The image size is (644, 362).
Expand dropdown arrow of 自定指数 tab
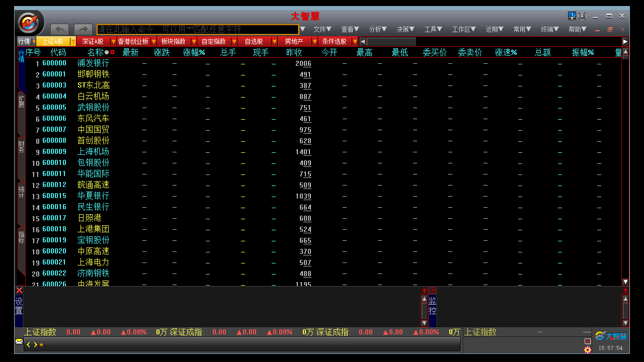[x=234, y=41]
